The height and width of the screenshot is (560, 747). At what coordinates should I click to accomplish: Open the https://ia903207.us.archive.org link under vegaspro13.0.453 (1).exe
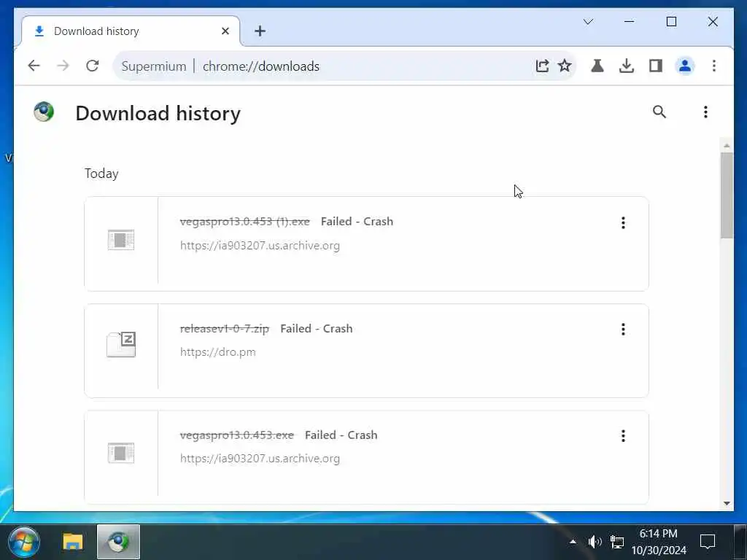click(x=260, y=246)
